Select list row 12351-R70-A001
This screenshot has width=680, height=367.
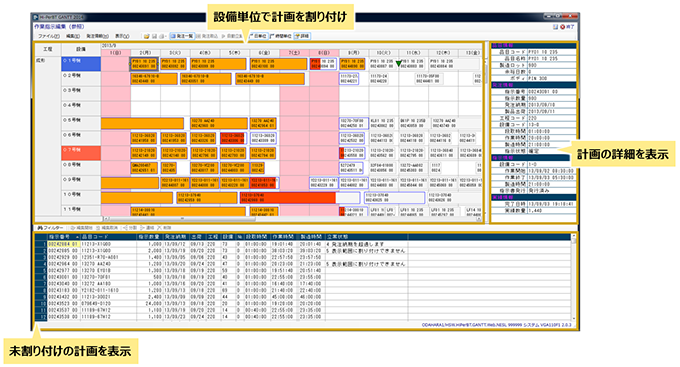(303, 257)
